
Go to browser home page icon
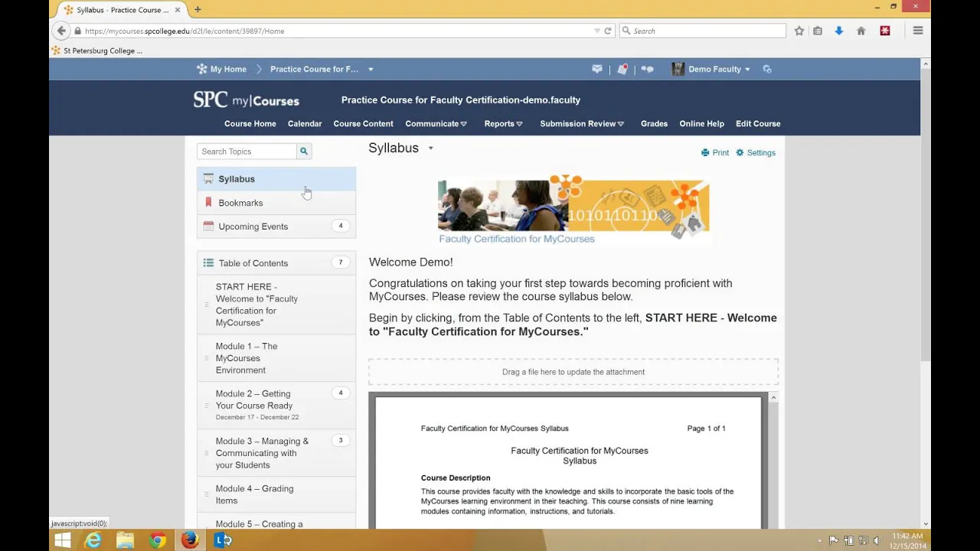861,31
